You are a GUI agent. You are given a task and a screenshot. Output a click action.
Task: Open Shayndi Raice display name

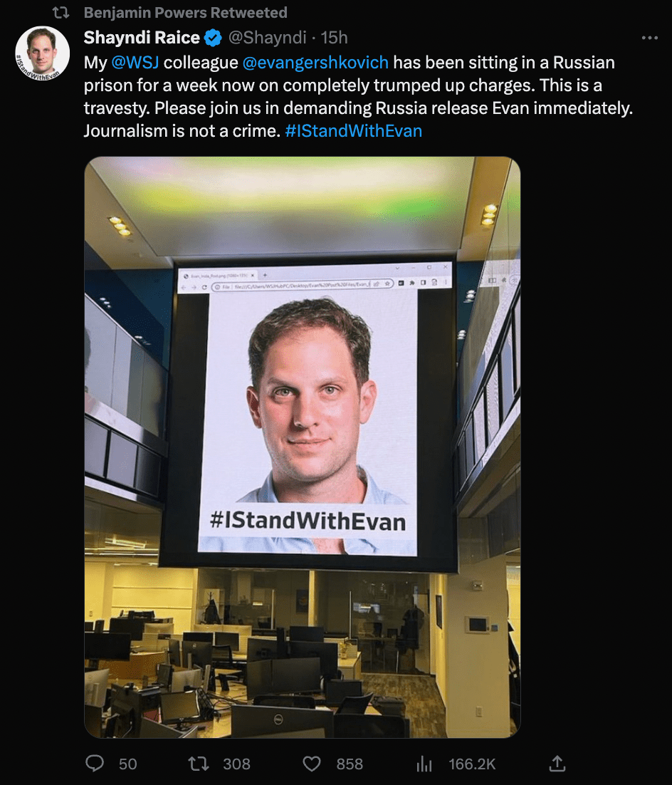[x=142, y=38]
